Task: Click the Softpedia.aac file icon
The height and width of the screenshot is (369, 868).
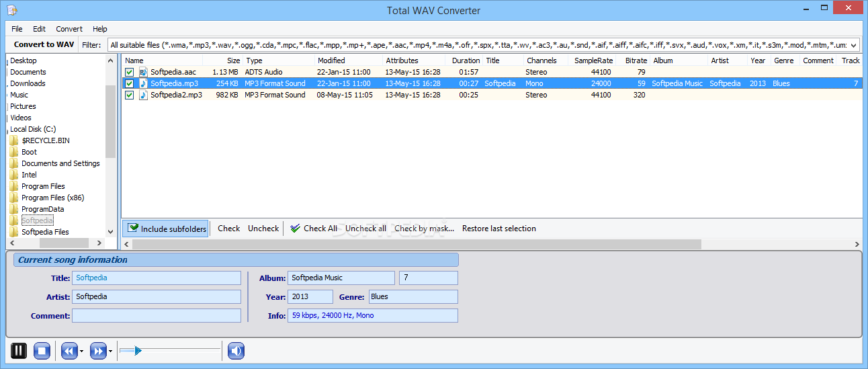Action: click(143, 72)
